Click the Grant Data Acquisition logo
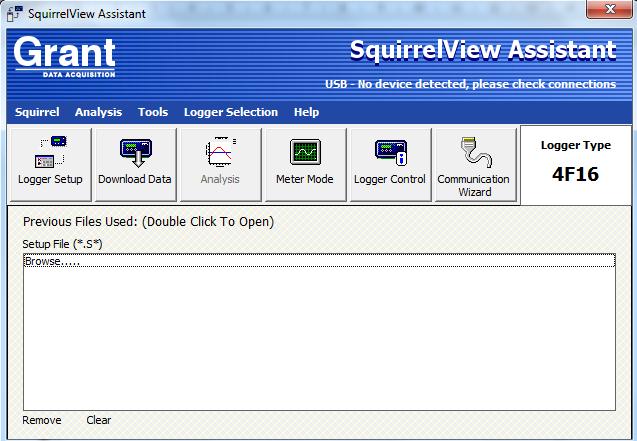 coord(65,56)
